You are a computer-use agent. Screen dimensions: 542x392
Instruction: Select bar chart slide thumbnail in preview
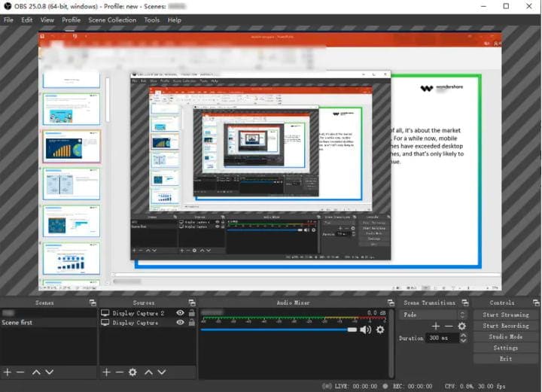[x=72, y=147]
